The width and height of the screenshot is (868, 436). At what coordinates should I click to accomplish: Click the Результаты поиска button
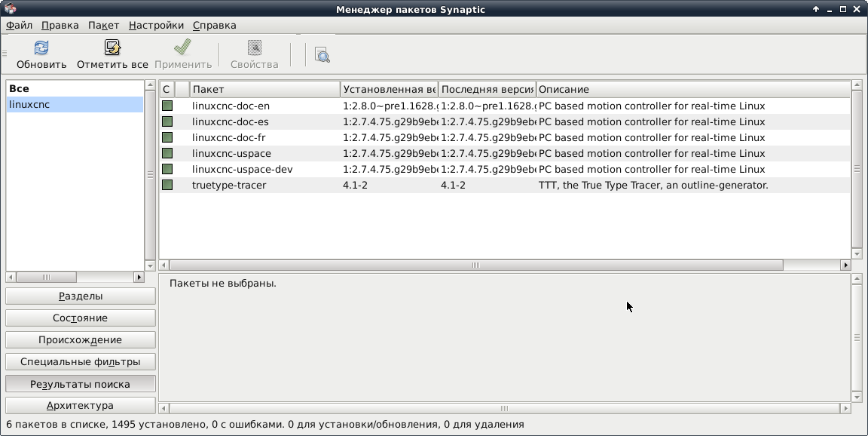tap(81, 384)
